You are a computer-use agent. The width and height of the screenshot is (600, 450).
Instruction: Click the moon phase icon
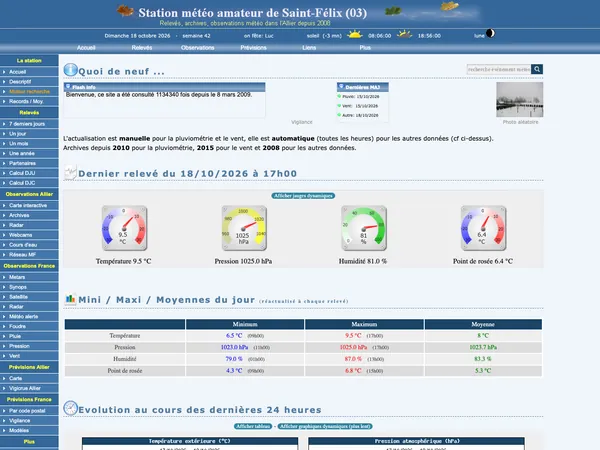pyautogui.click(x=490, y=34)
